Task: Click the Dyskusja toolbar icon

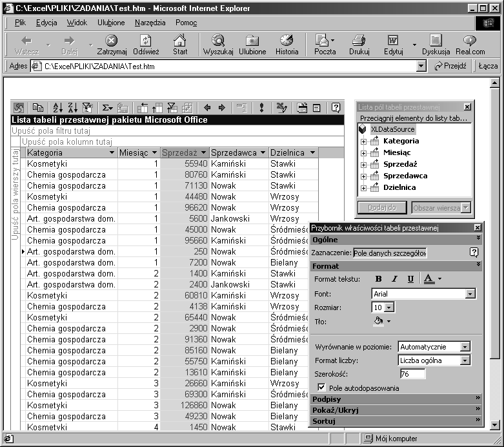Action: 436,44
